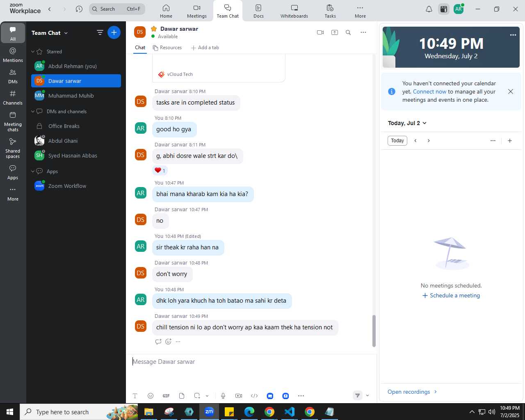The image size is (525, 420).
Task: Click the Today button in calendar
Action: 397,141
